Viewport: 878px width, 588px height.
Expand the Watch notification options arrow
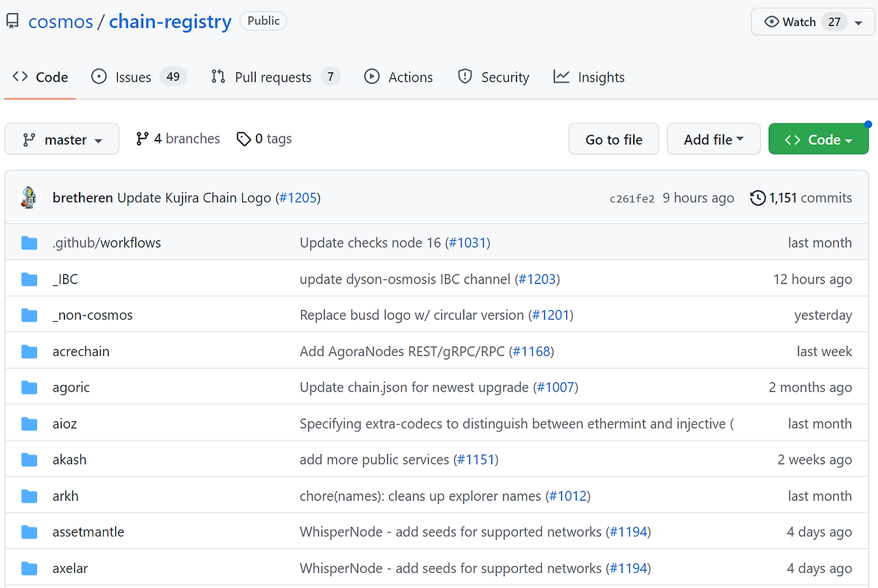[x=859, y=21]
